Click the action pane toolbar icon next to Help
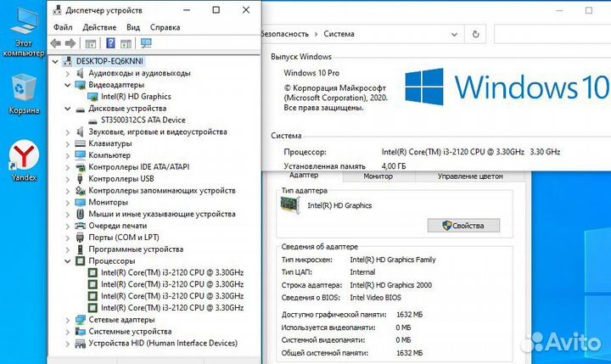611x364 pixels. coord(126,43)
